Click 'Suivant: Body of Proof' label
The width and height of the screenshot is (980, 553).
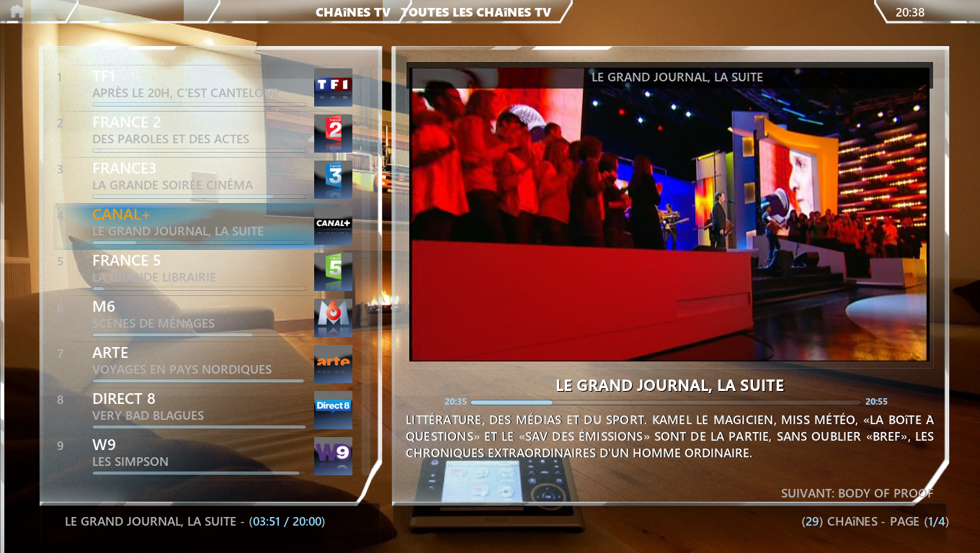[857, 493]
